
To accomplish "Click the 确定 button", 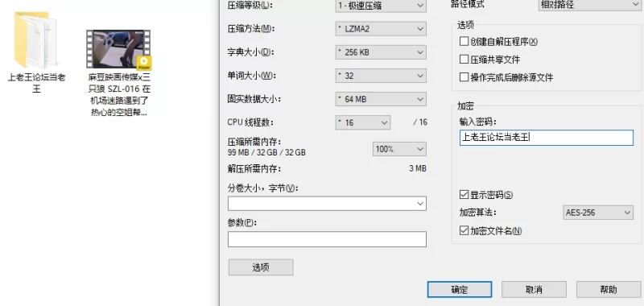I will click(x=460, y=290).
